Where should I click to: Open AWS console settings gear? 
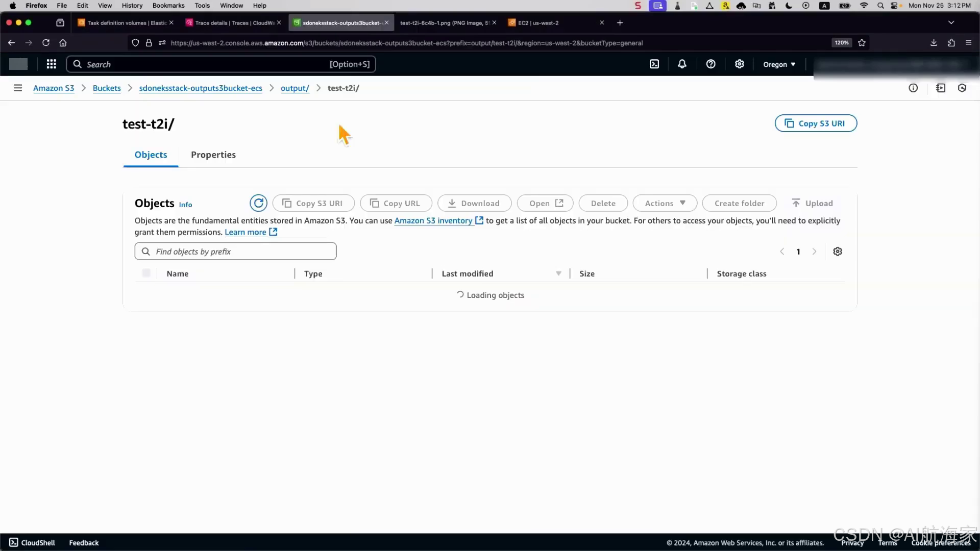pos(739,64)
